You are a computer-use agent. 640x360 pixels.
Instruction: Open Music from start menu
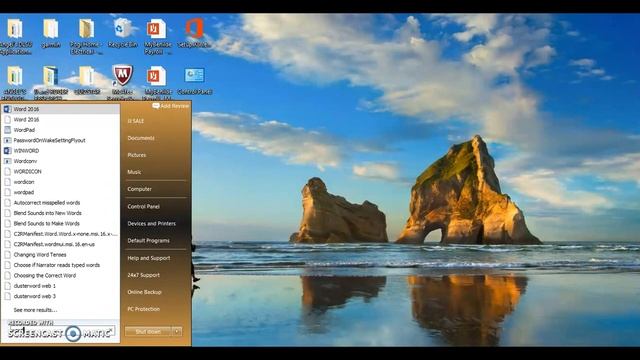coord(134,172)
